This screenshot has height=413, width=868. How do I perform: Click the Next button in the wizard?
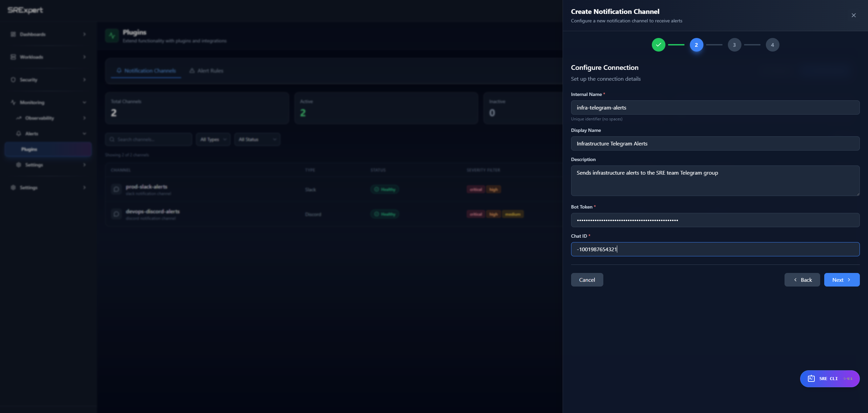point(842,280)
